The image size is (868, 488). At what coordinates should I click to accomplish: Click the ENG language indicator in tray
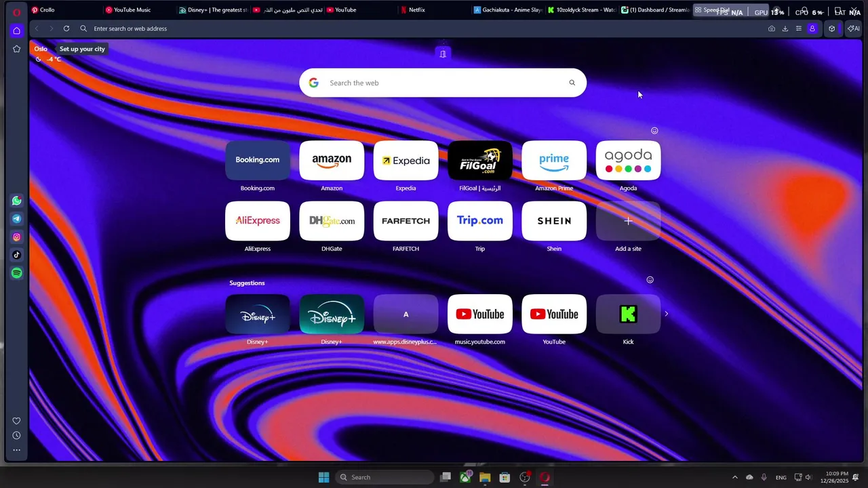[x=781, y=477]
